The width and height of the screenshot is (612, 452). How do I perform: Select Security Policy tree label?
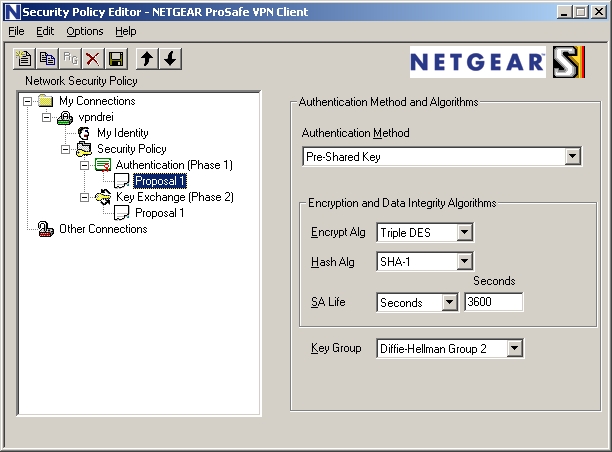pyautogui.click(x=132, y=149)
